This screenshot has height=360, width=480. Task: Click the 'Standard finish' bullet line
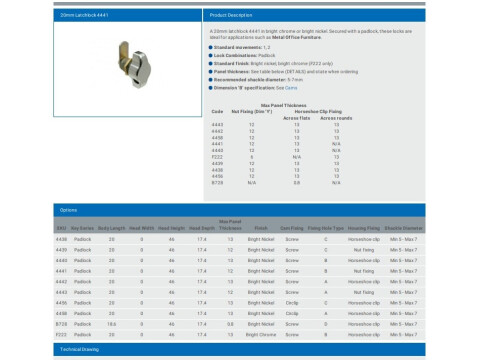(x=271, y=64)
